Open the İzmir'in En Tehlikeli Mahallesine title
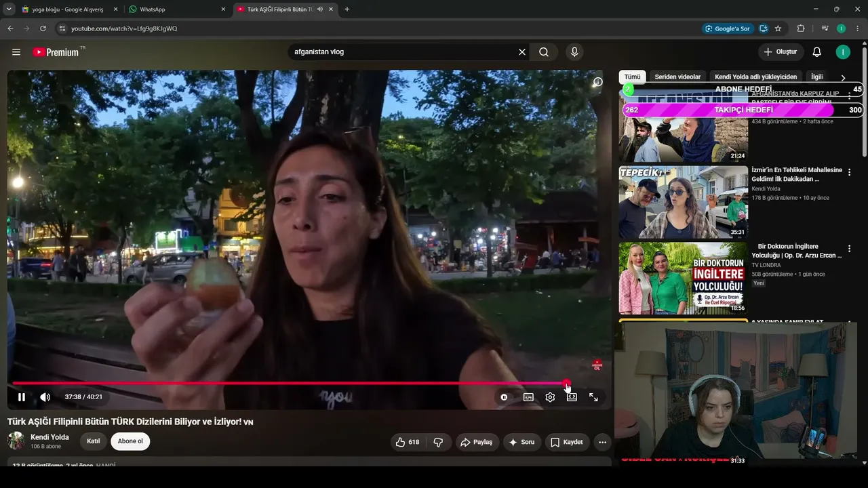This screenshot has width=868, height=488. coord(797,175)
